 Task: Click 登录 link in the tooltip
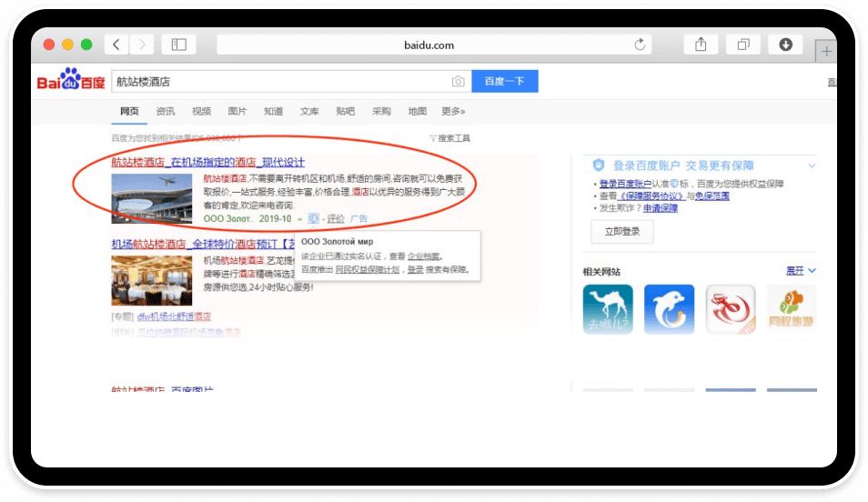pyautogui.click(x=415, y=269)
